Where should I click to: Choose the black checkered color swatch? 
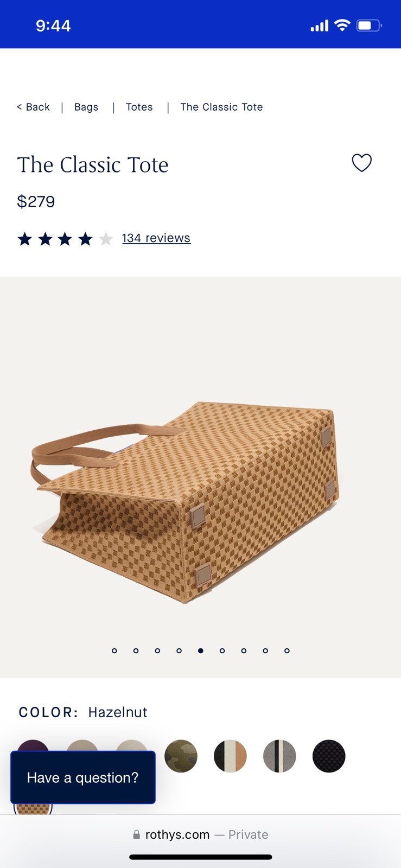329,756
